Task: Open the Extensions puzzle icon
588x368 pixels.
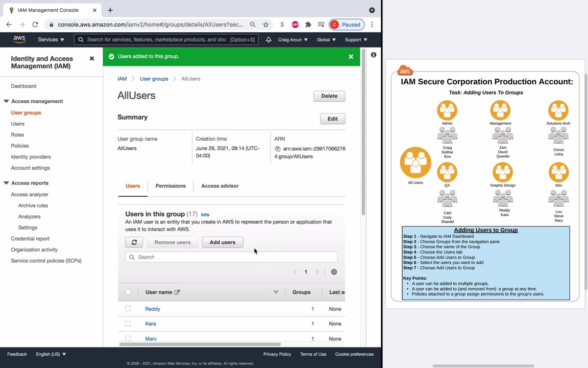Action: (308, 25)
